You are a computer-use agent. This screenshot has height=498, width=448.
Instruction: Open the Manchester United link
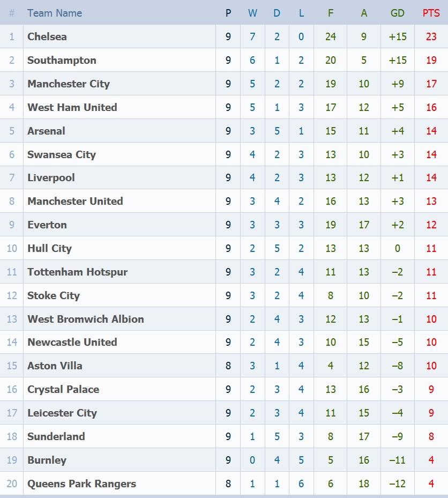click(x=75, y=201)
